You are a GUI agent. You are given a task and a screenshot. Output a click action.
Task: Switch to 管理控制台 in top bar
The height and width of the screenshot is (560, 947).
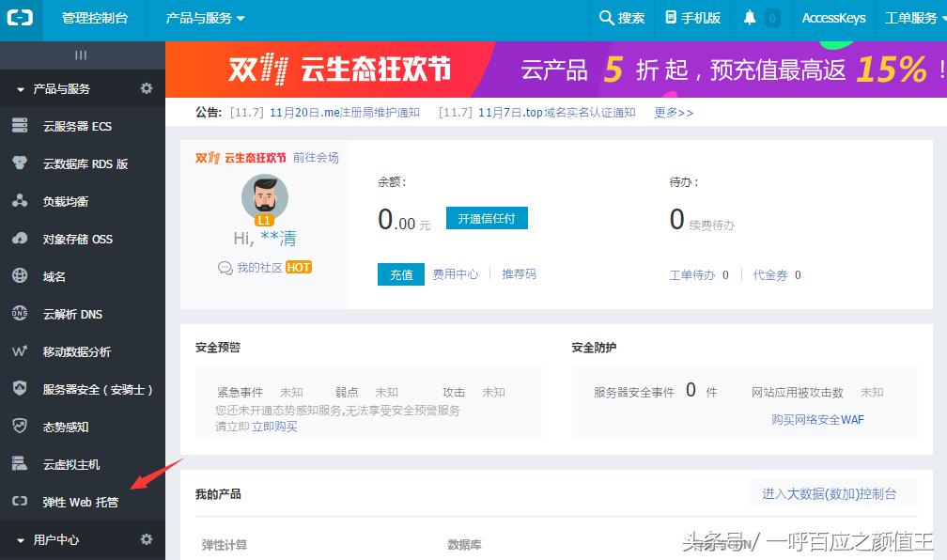point(94,18)
